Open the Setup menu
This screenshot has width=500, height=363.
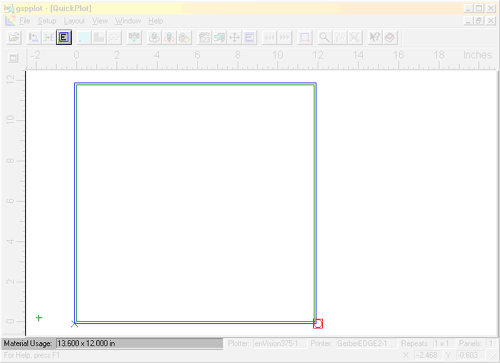47,21
